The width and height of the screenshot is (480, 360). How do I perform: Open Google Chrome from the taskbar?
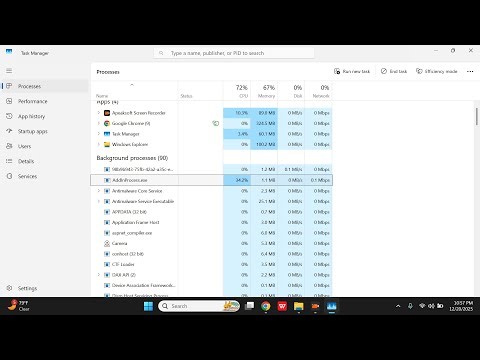(266, 306)
